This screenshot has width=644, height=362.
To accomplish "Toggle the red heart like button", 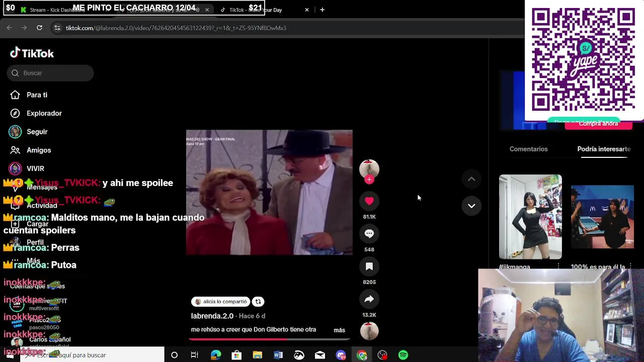I will point(369,201).
